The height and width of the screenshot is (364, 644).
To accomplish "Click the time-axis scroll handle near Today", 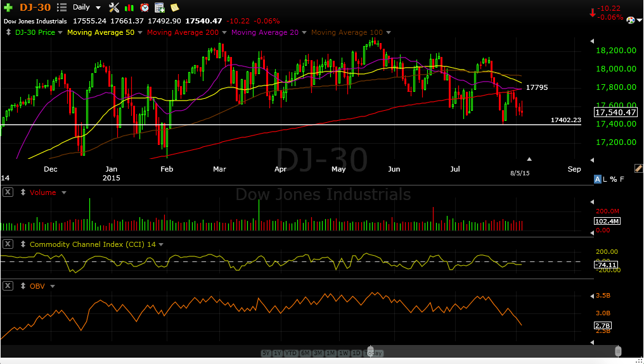I will pyautogui.click(x=370, y=351).
